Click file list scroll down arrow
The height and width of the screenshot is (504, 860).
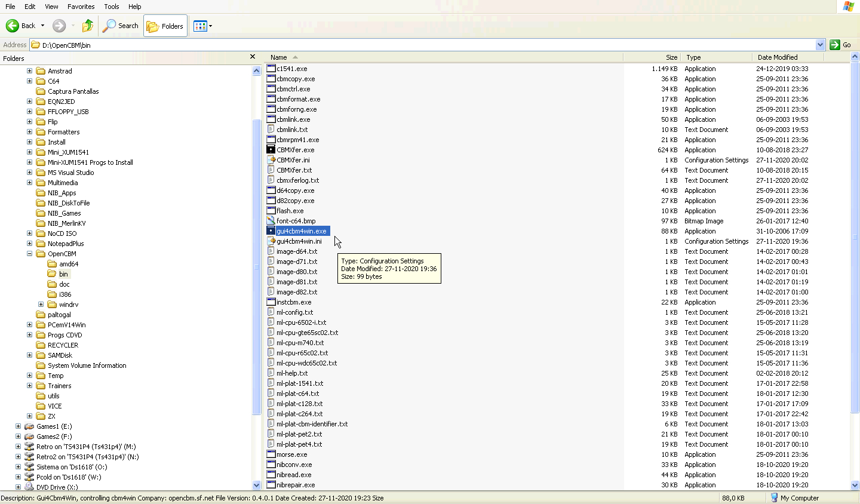855,485
